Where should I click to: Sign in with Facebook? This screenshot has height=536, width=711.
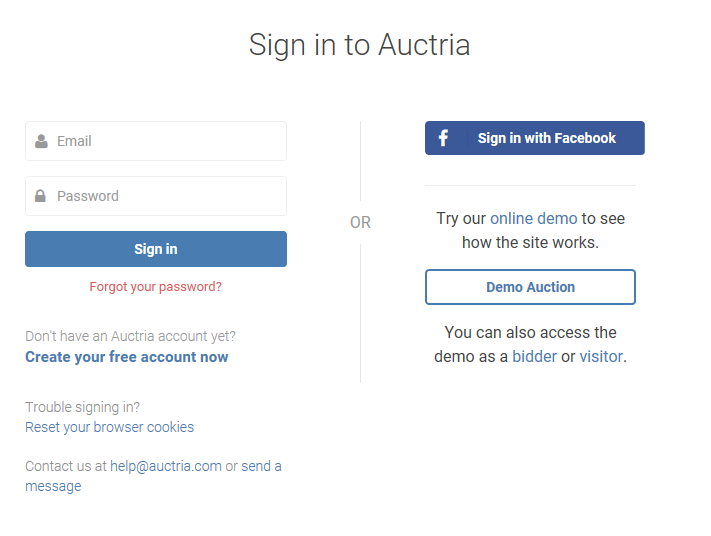pyautogui.click(x=535, y=138)
